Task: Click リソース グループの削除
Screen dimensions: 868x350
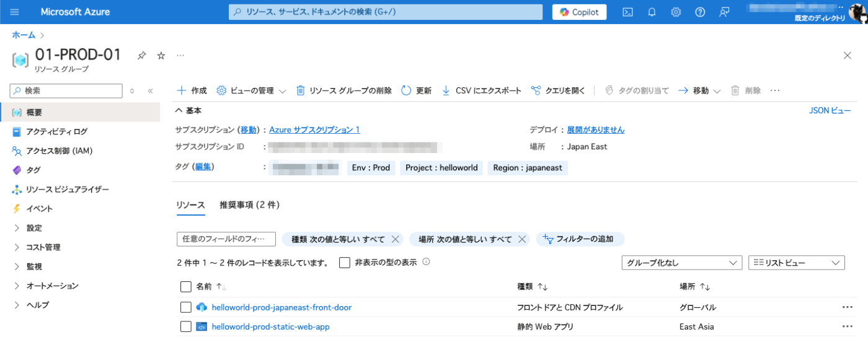Action: click(343, 90)
